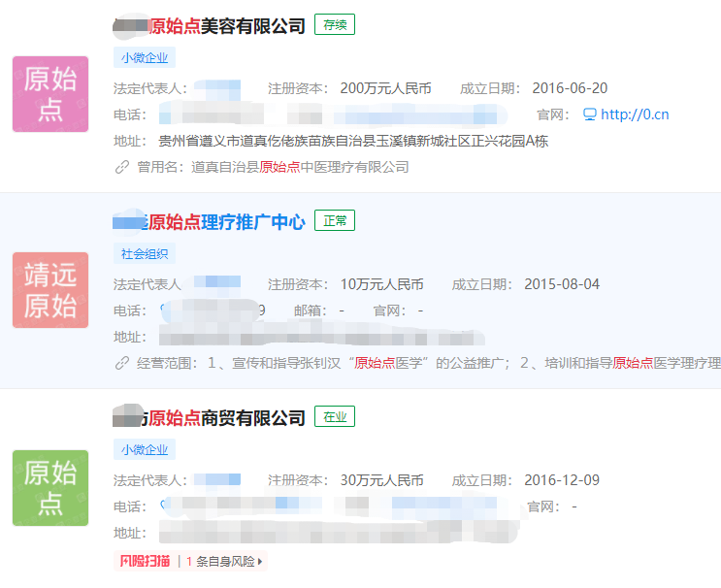Screen dimensions: 721x588
Task: Click the founding date 2016-06-20
Action: pyautogui.click(x=570, y=87)
